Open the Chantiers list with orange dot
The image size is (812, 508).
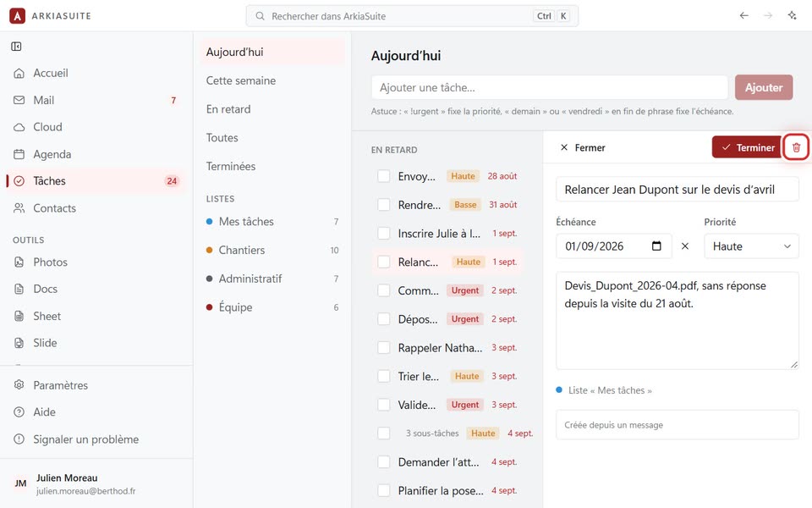coord(272,251)
